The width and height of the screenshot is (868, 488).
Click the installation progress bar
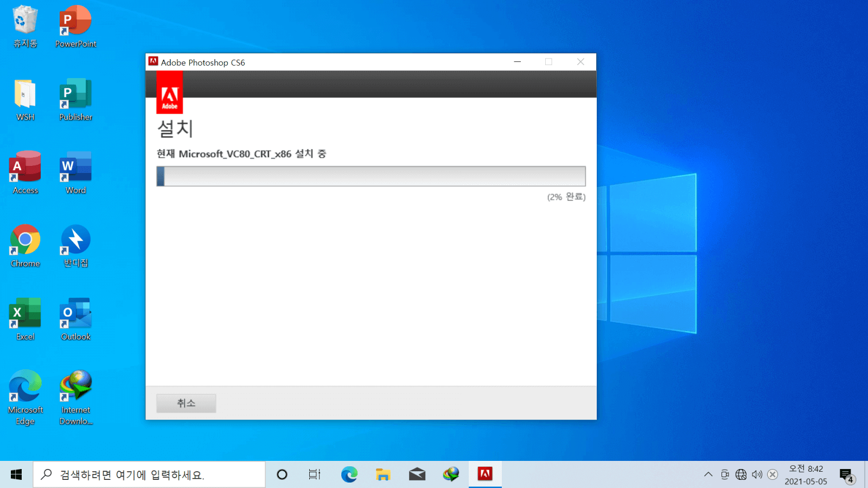(371, 176)
